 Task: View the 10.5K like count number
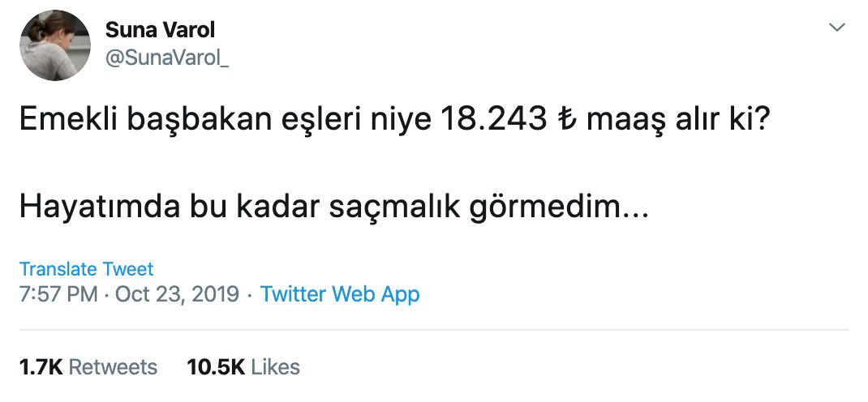(216, 366)
